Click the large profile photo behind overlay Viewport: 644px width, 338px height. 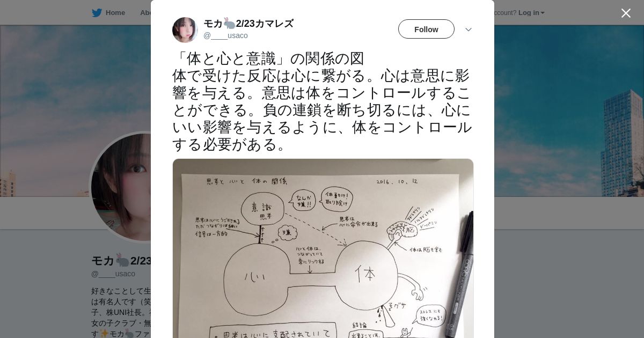pos(121,187)
